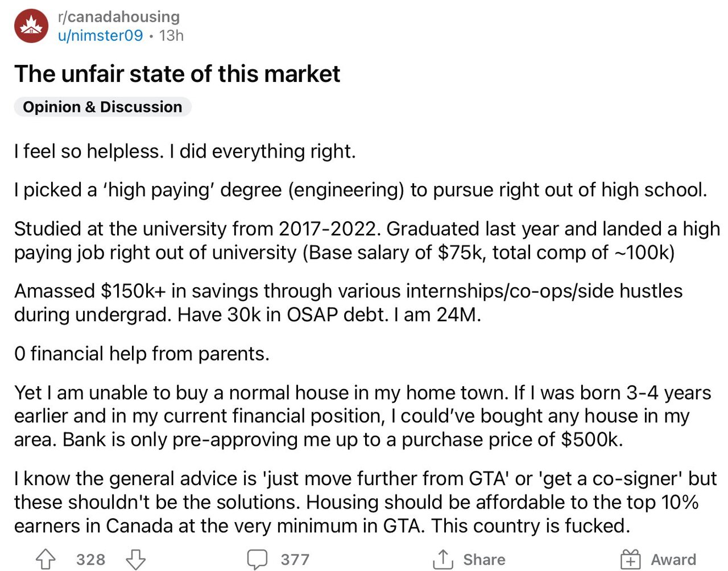This screenshot has height=571, width=728.
Task: Click the gift Award icon
Action: (x=630, y=560)
